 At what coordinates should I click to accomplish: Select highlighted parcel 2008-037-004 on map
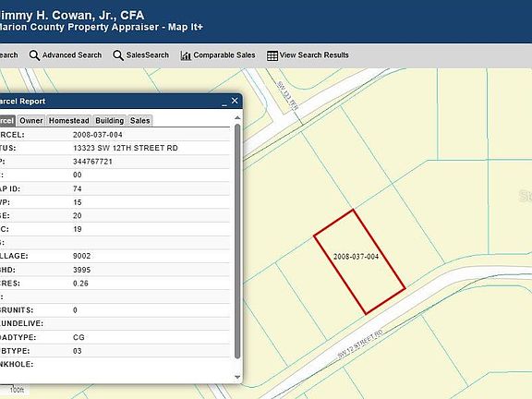[359, 262]
